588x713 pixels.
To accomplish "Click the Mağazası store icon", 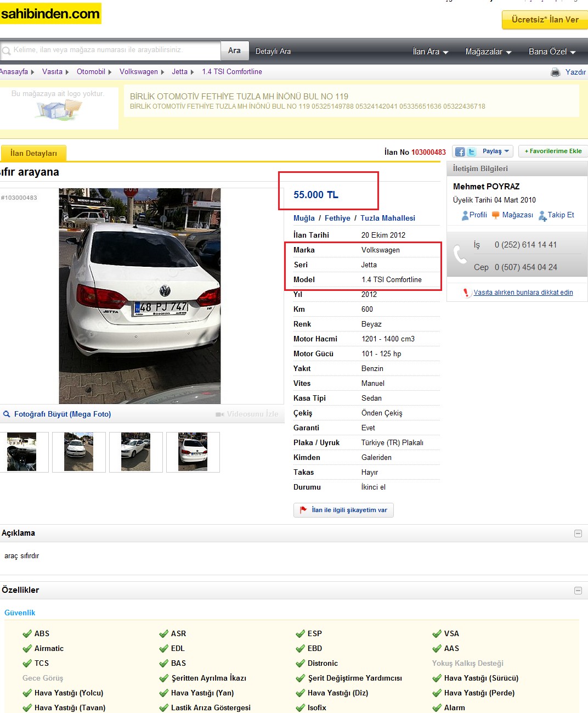I will [x=496, y=215].
